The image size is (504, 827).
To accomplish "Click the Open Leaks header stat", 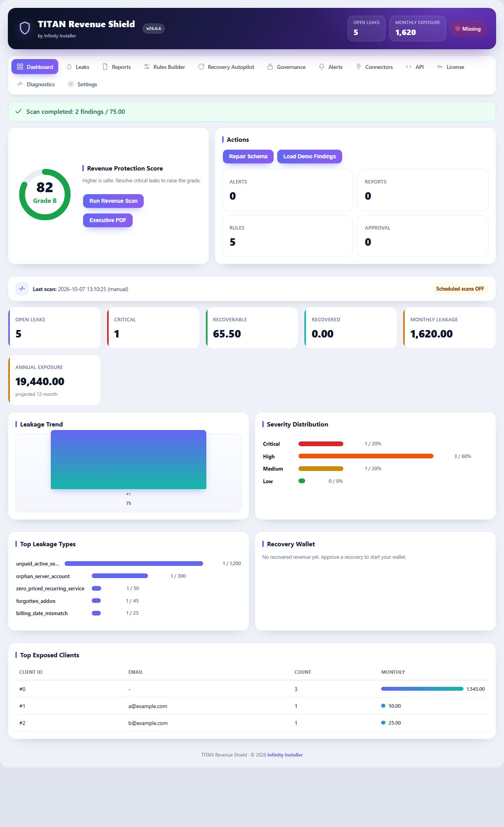I will (x=367, y=28).
